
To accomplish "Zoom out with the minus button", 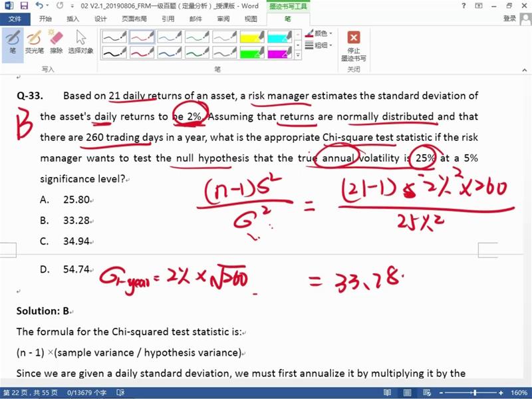I will [x=440, y=393].
